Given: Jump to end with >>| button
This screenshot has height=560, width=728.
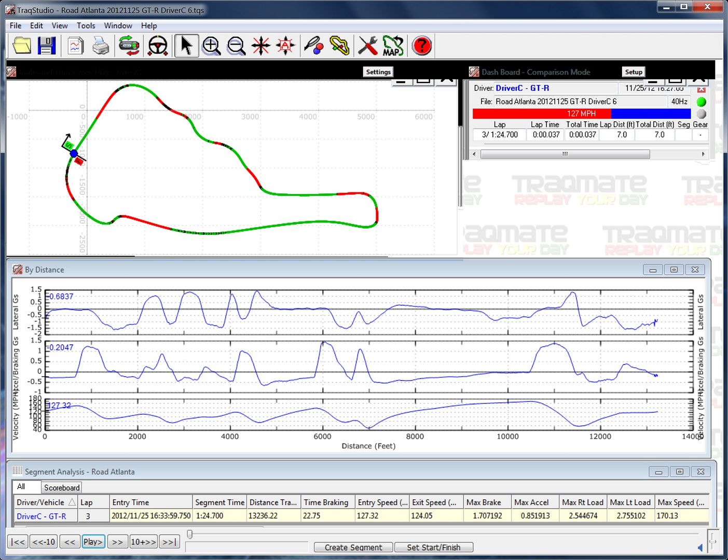Looking at the screenshot, I should (x=169, y=542).
